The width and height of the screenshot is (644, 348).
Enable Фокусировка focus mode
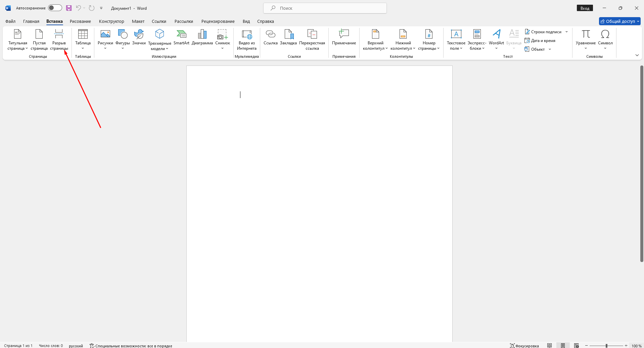click(524, 345)
